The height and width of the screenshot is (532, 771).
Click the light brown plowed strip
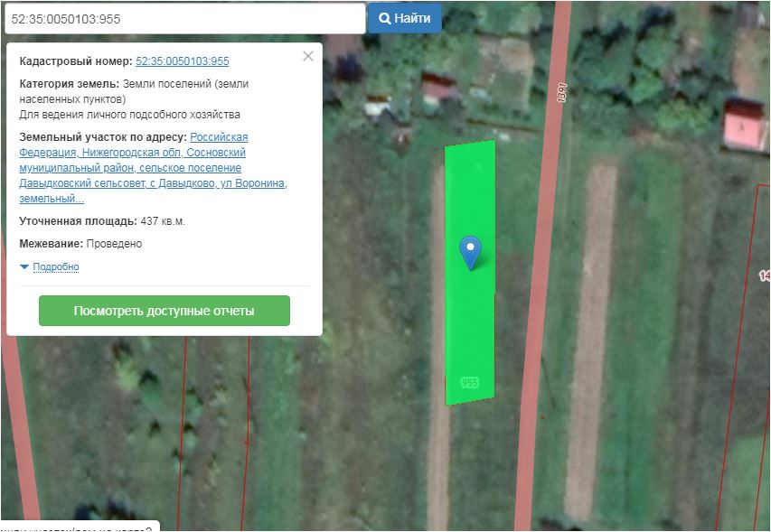[x=592, y=339]
